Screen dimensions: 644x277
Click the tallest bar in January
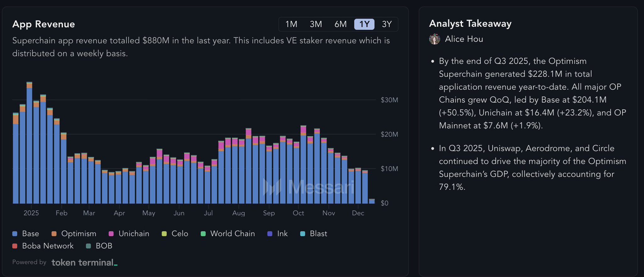[29, 145]
